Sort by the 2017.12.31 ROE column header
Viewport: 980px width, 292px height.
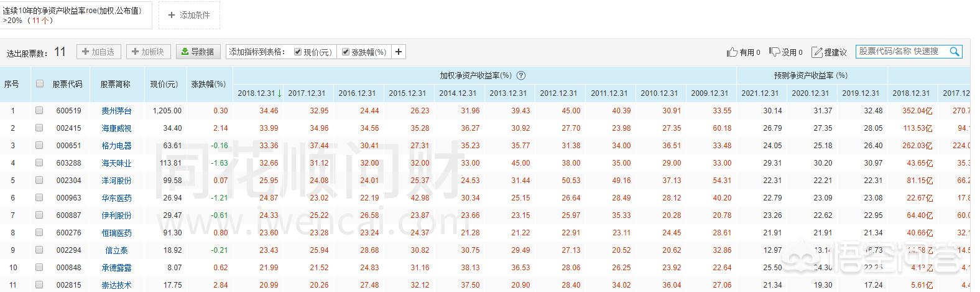tap(307, 93)
